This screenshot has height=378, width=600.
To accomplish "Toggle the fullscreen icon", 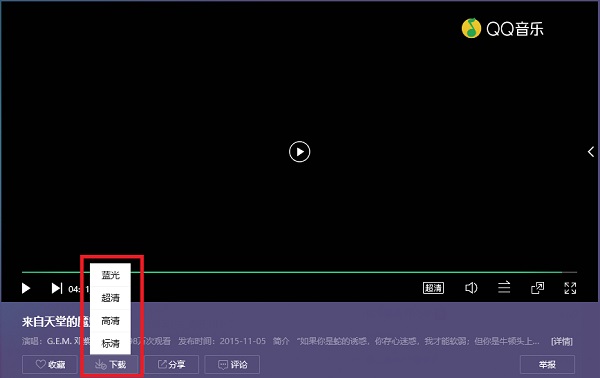I will pyautogui.click(x=570, y=288).
